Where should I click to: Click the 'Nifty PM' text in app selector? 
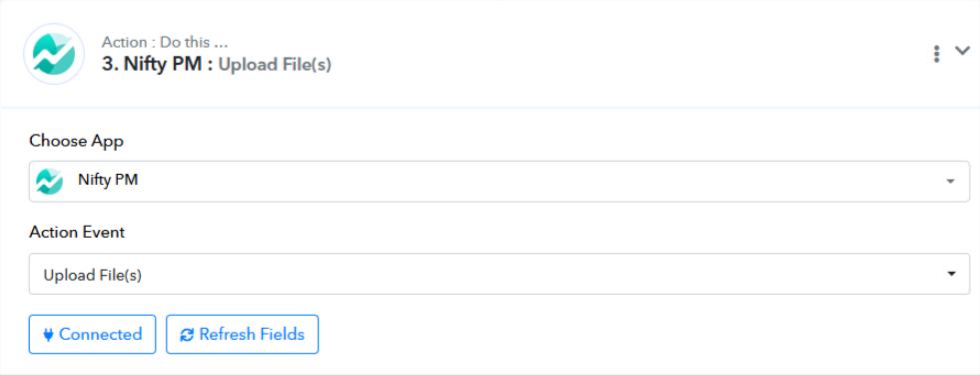(x=108, y=180)
